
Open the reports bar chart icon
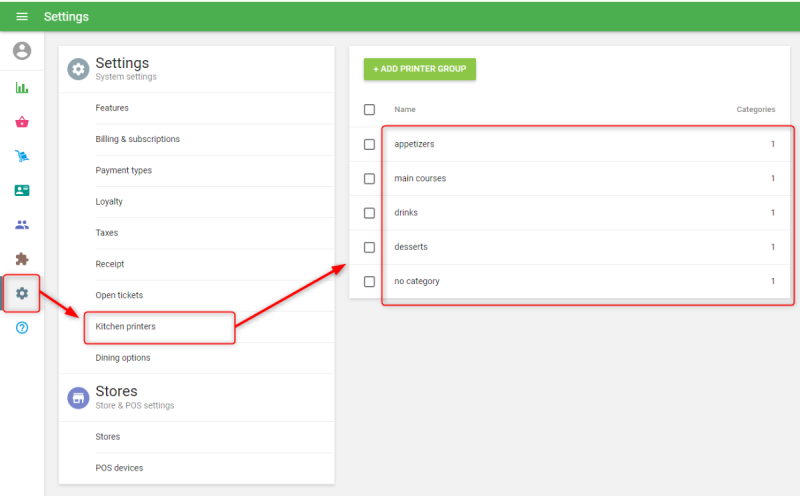pos(22,88)
